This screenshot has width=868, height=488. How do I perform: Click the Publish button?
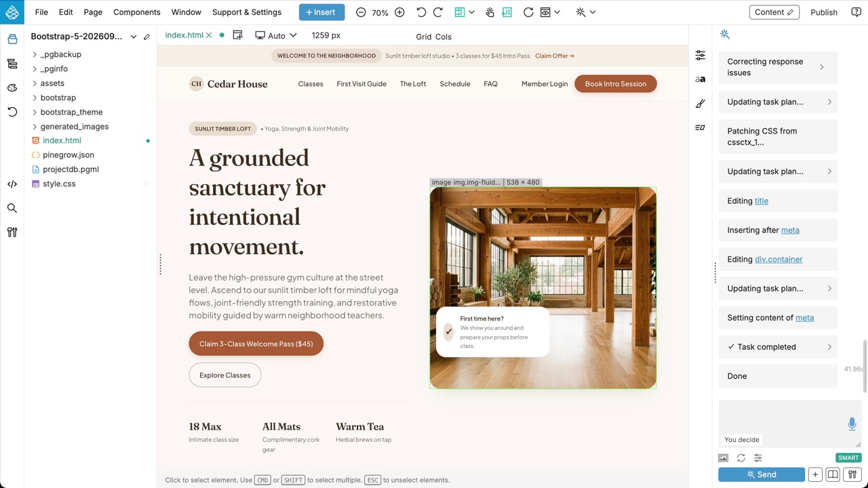[824, 12]
